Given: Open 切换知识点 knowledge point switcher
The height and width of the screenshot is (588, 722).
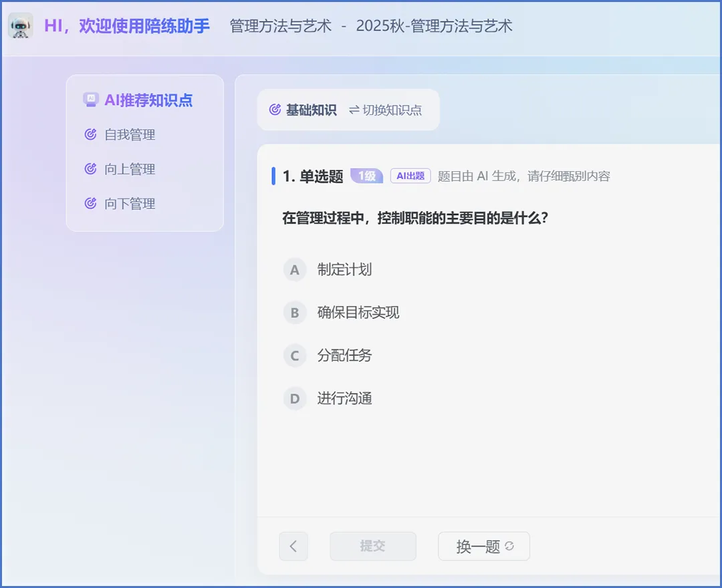Looking at the screenshot, I should 392,110.
